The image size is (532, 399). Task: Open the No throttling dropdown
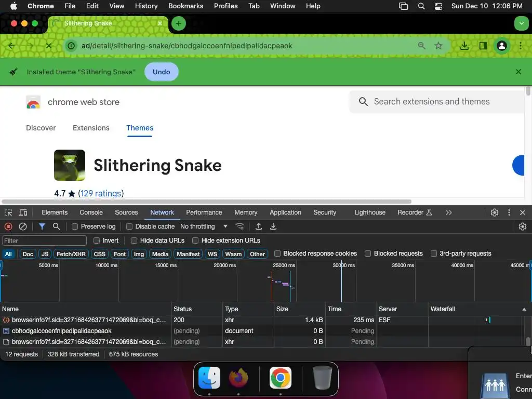click(204, 227)
